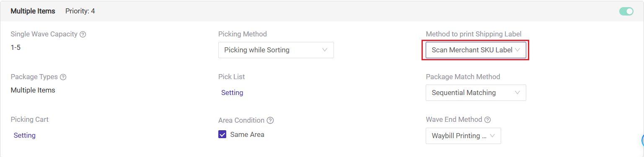Expand the Picking Method dropdown
The width and height of the screenshot is (644, 157).
pos(276,50)
